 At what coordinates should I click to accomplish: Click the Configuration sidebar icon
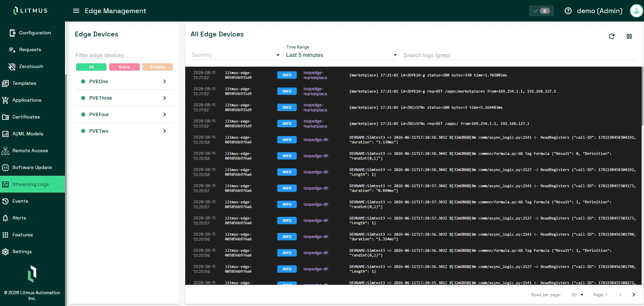[x=12, y=33]
